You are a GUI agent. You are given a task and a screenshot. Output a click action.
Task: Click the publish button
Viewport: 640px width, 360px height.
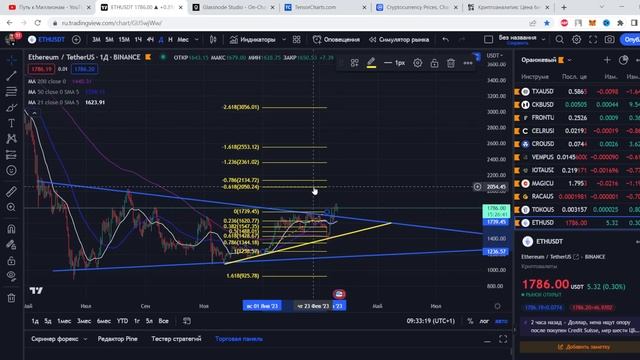[630, 40]
